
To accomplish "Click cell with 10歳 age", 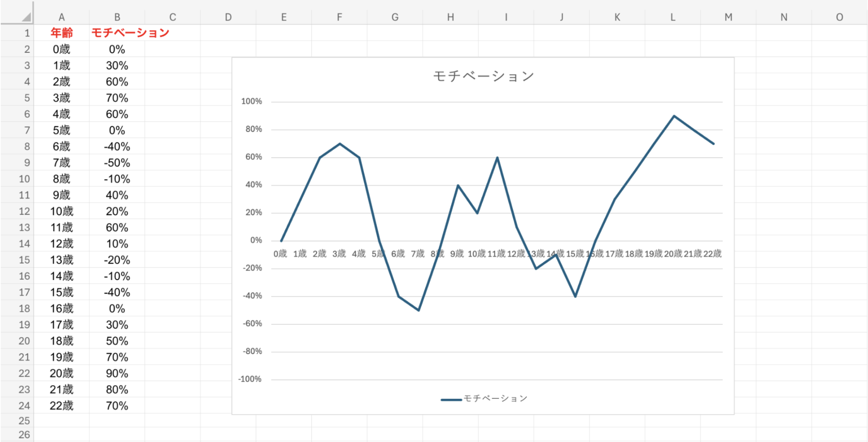I will pos(62,211).
